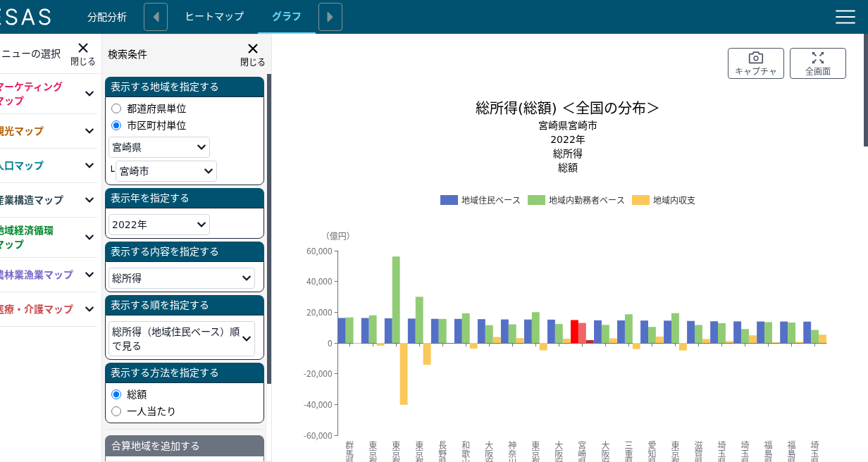Click the 合算地域を追加する header
This screenshot has height=462, width=868.
(185, 446)
